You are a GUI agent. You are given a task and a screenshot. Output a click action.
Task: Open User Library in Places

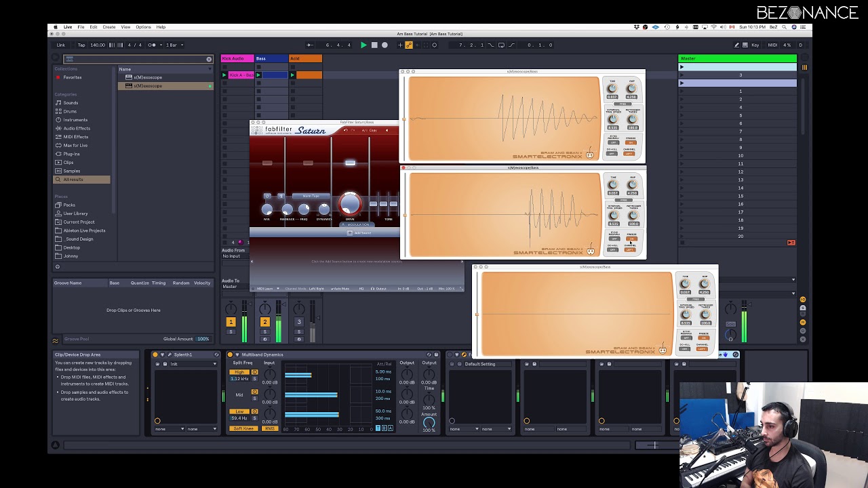point(75,213)
